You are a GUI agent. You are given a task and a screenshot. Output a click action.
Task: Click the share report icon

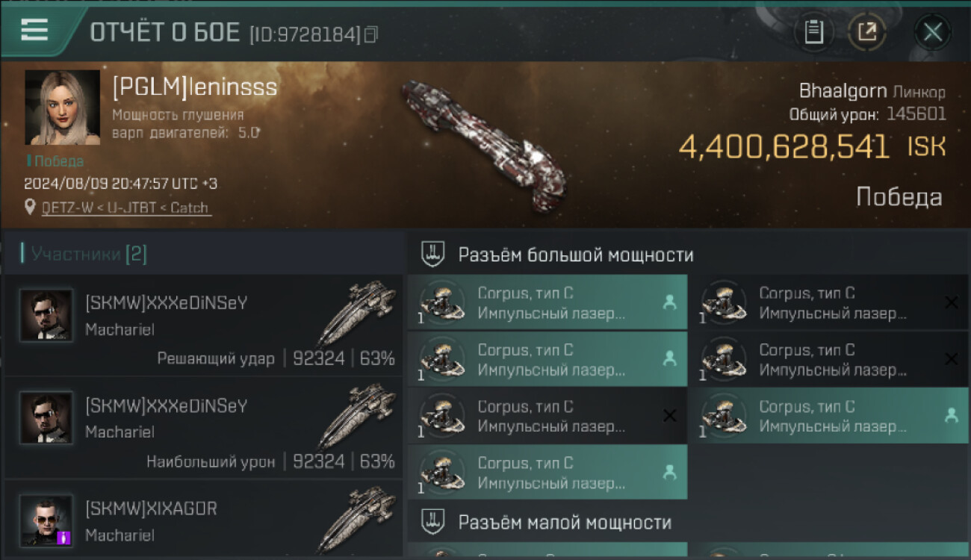click(866, 32)
